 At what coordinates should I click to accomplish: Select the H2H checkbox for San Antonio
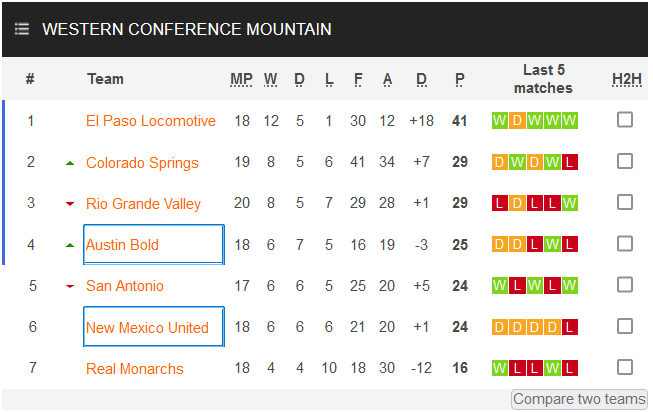625,285
